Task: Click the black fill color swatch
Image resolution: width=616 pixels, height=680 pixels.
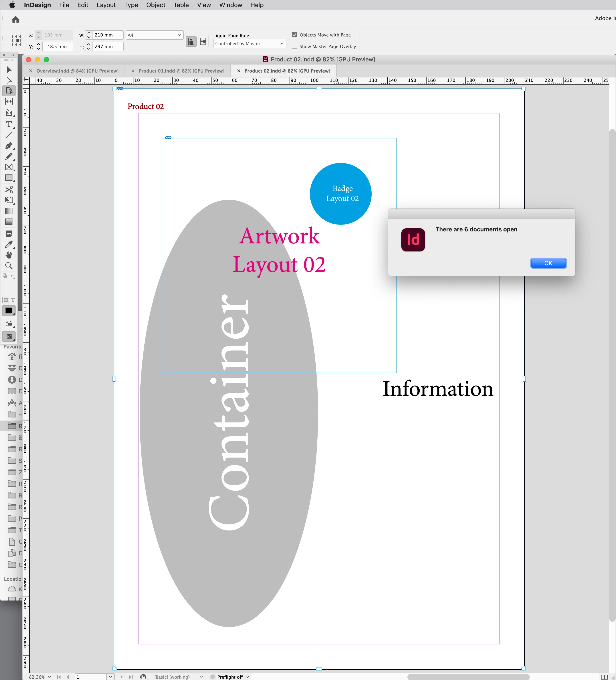Action: click(x=9, y=310)
